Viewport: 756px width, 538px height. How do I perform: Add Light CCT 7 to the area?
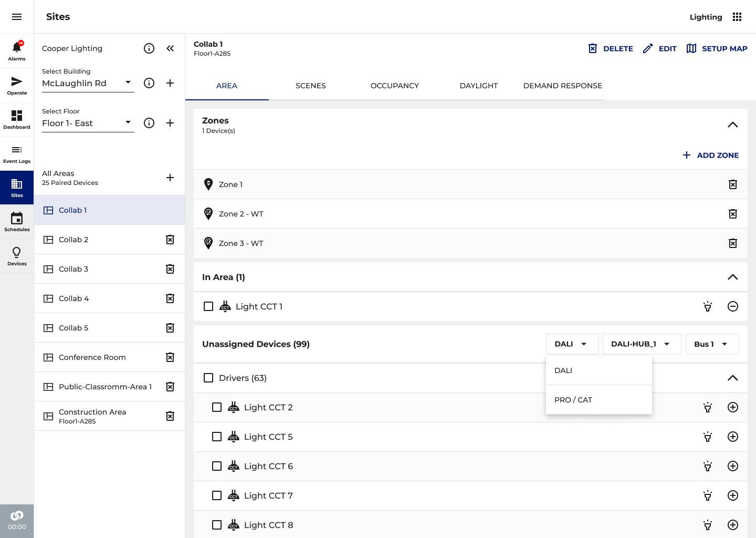tap(733, 495)
